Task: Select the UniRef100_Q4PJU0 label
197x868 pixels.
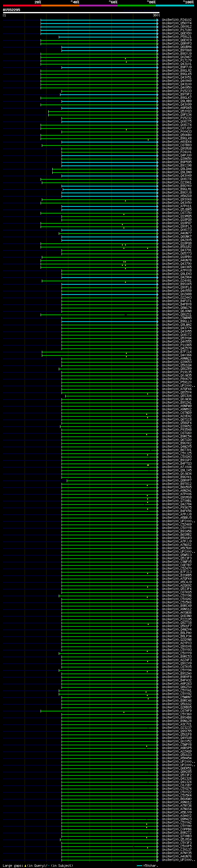Action: pos(176,155)
